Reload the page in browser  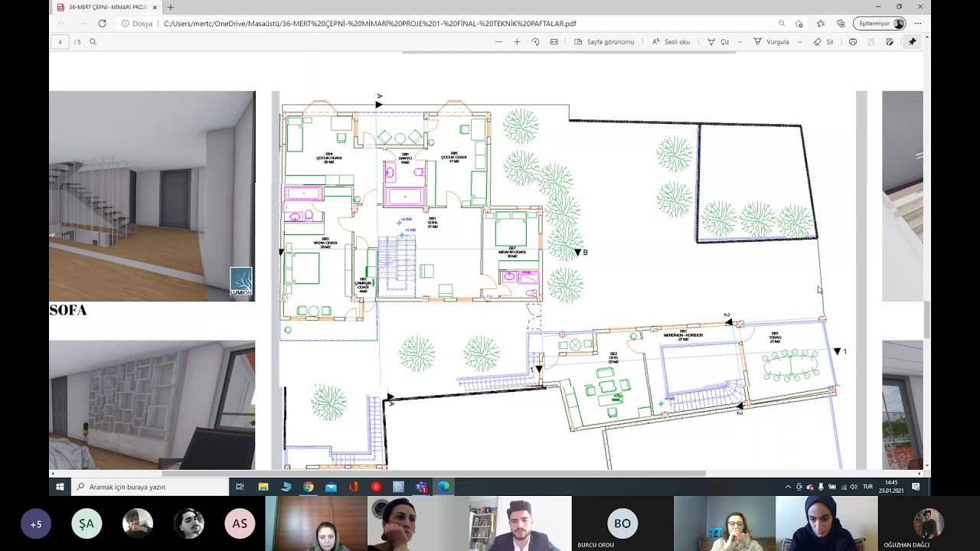pos(102,24)
